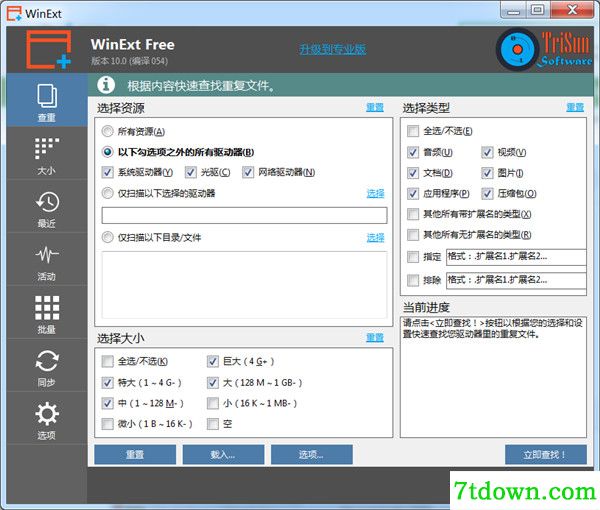Focus the 指定 extension format field

[516, 257]
